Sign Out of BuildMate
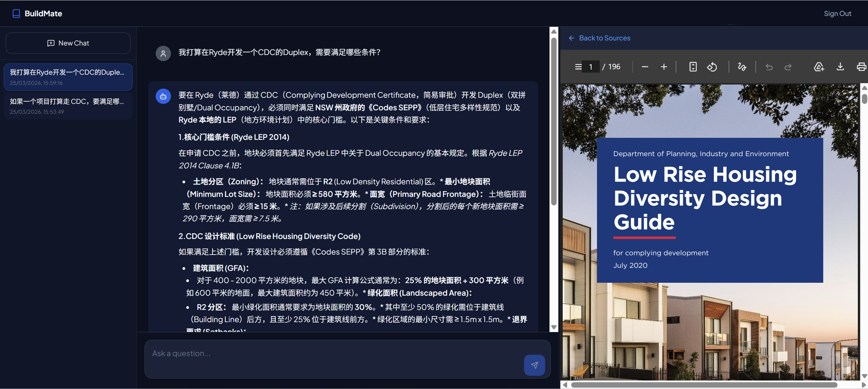 point(837,13)
